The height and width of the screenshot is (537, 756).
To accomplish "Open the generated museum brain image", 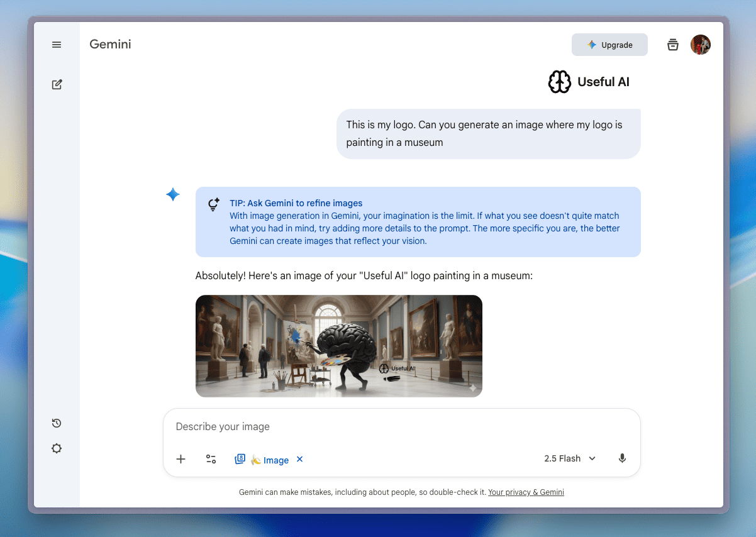I will [x=338, y=346].
